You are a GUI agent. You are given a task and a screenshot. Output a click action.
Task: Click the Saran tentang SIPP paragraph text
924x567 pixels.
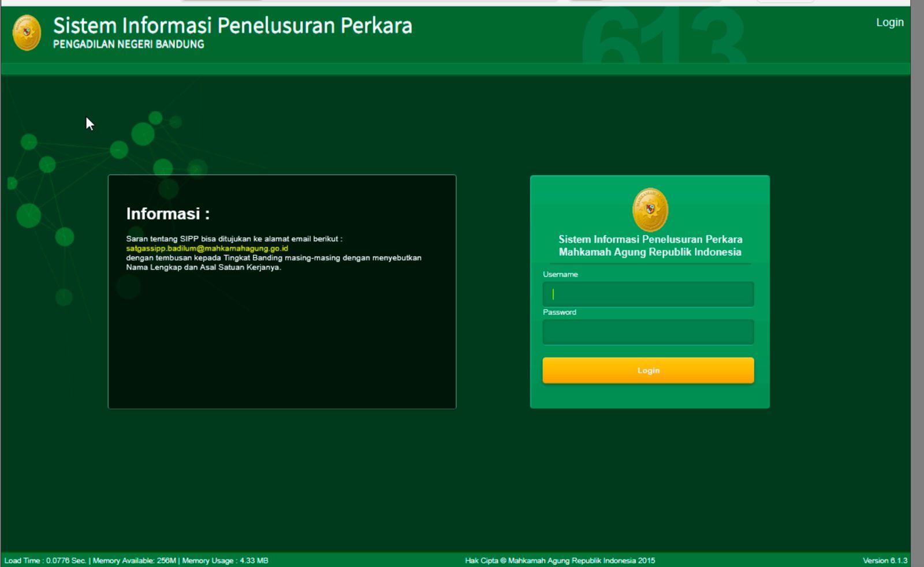click(x=234, y=239)
